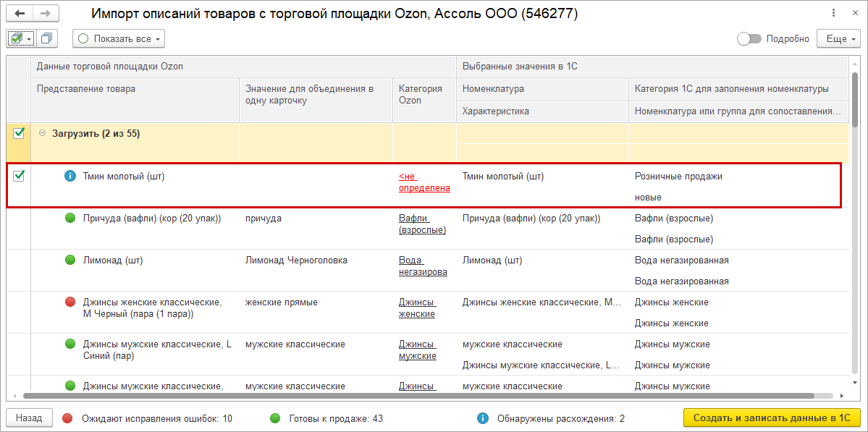Click the forward arrow navigation button
Image resolution: width=868 pixels, height=432 pixels.
coord(46,14)
